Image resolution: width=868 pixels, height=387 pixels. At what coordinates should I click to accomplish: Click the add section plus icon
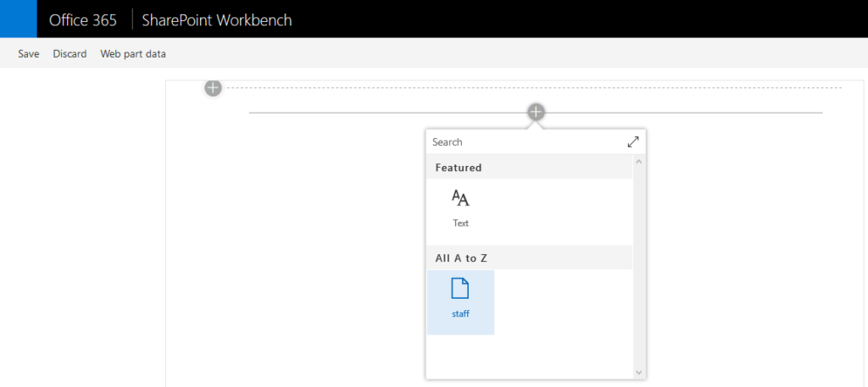coord(213,87)
